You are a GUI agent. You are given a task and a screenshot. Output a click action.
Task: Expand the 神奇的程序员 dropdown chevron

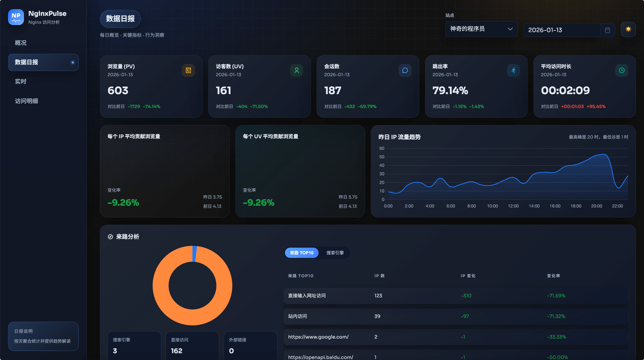click(510, 29)
